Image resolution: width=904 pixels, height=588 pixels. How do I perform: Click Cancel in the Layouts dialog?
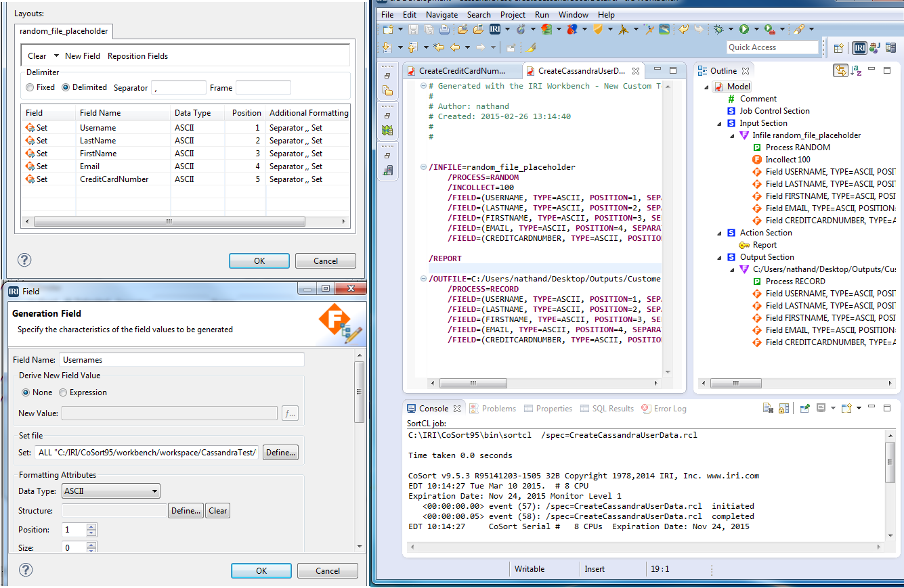point(326,261)
